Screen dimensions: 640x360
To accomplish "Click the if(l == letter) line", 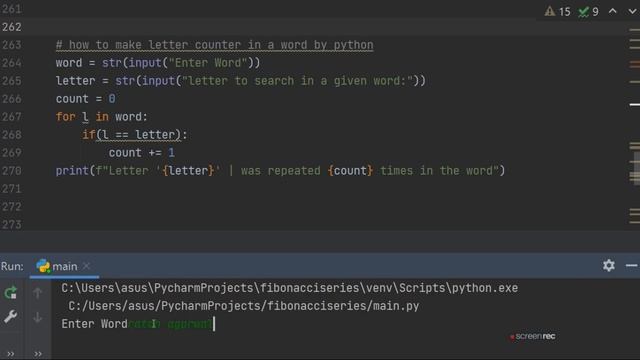I will (x=135, y=135).
